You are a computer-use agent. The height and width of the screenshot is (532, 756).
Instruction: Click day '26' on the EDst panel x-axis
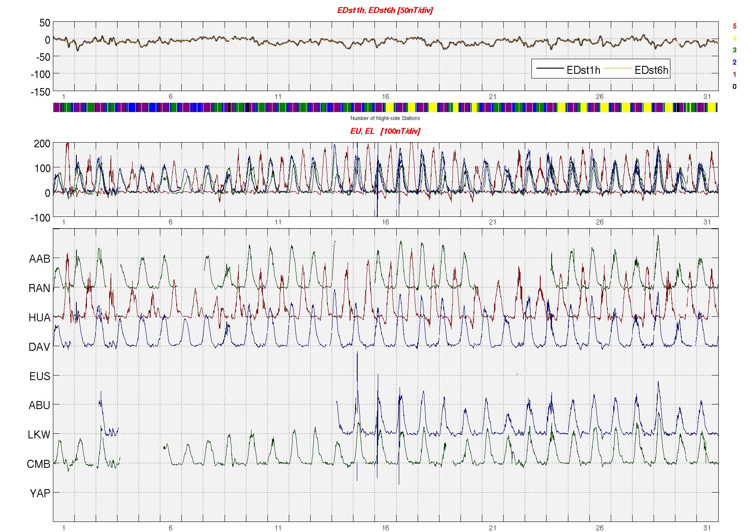pyautogui.click(x=600, y=97)
